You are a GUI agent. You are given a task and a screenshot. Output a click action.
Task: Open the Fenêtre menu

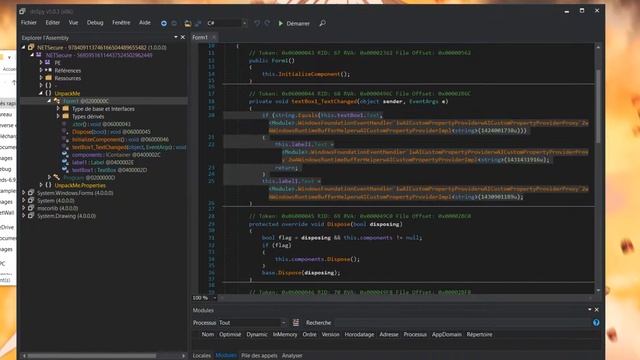pos(121,23)
